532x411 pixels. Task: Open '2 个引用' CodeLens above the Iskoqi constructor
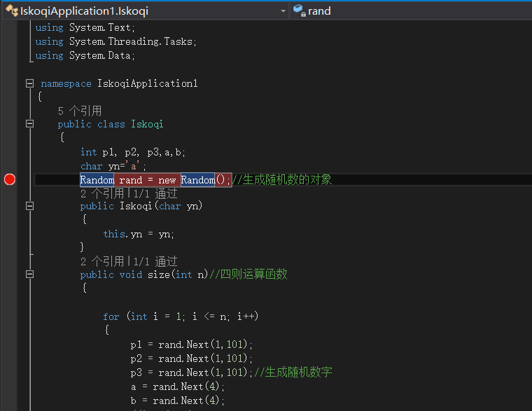102,193
